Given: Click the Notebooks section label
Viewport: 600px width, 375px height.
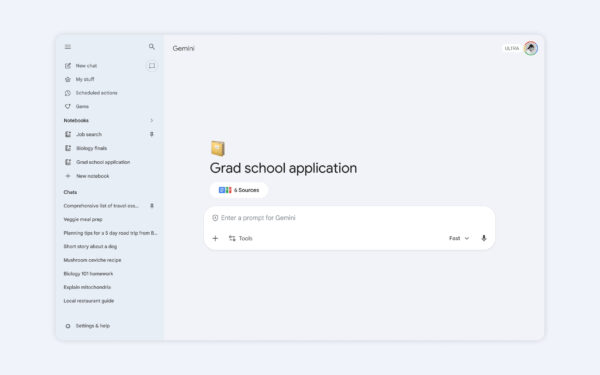Looking at the screenshot, I should tap(76, 121).
